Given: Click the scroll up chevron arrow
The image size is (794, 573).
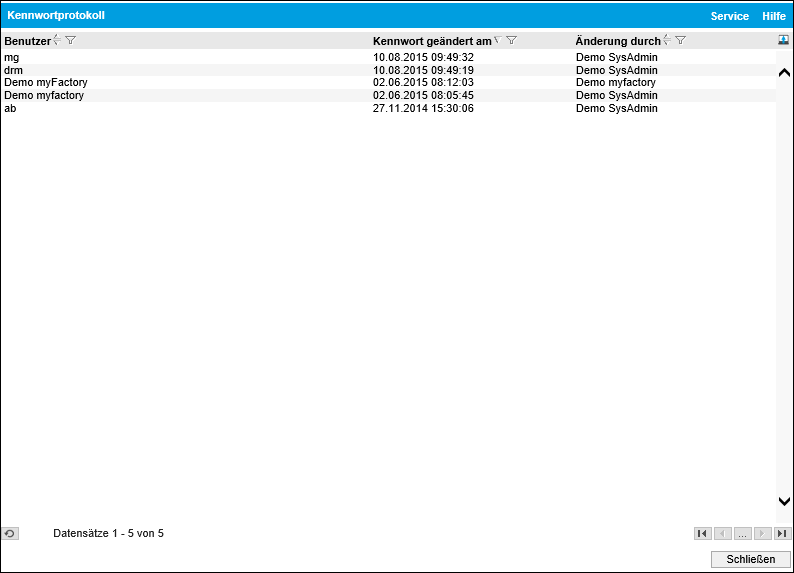Looking at the screenshot, I should tap(784, 73).
